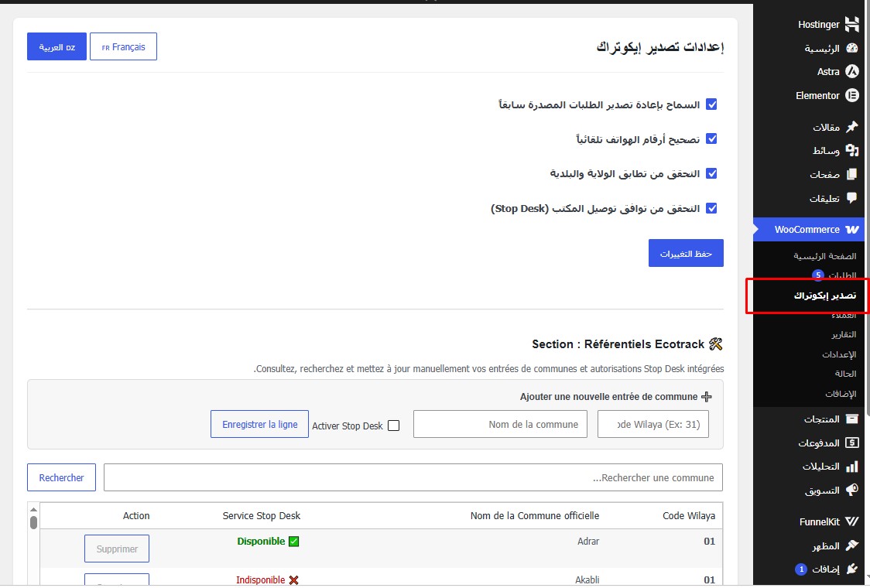Viewport: 870px width, 588px height.
Task: Click the comment bubble icon for تعليقات
Action: (x=851, y=197)
